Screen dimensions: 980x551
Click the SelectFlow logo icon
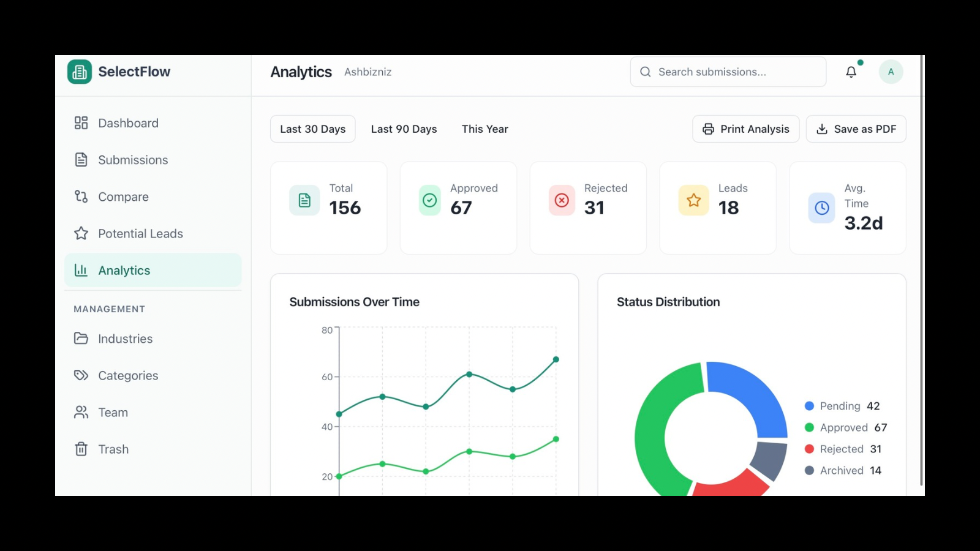79,72
